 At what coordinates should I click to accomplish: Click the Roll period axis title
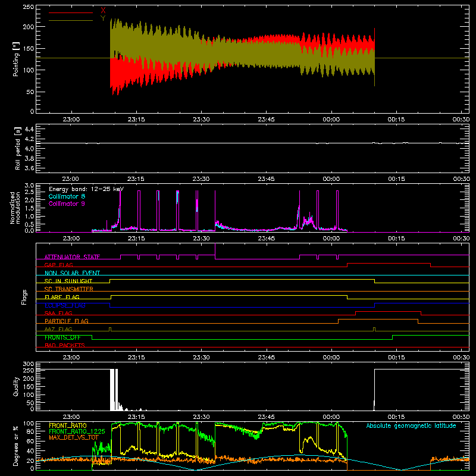18,148
